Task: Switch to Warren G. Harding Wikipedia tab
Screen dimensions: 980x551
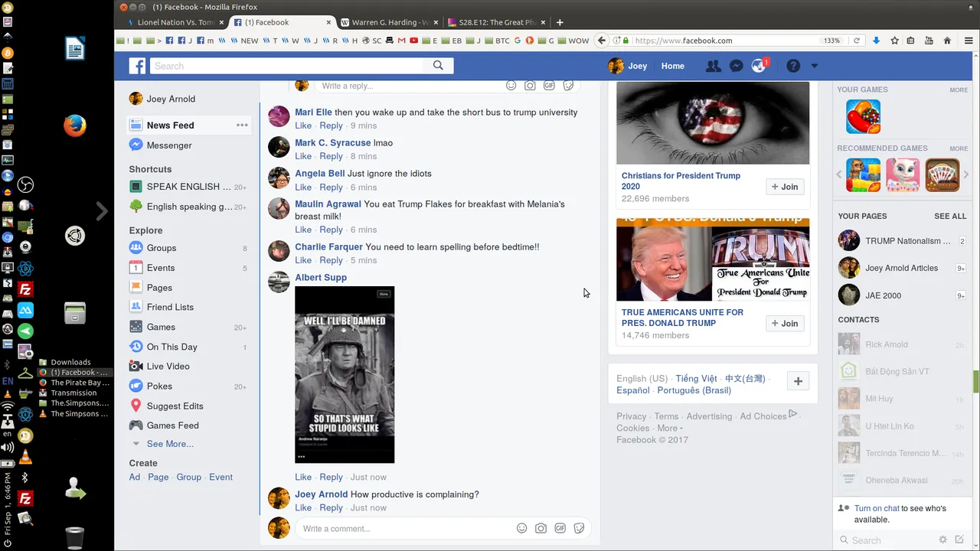Action: [x=389, y=22]
